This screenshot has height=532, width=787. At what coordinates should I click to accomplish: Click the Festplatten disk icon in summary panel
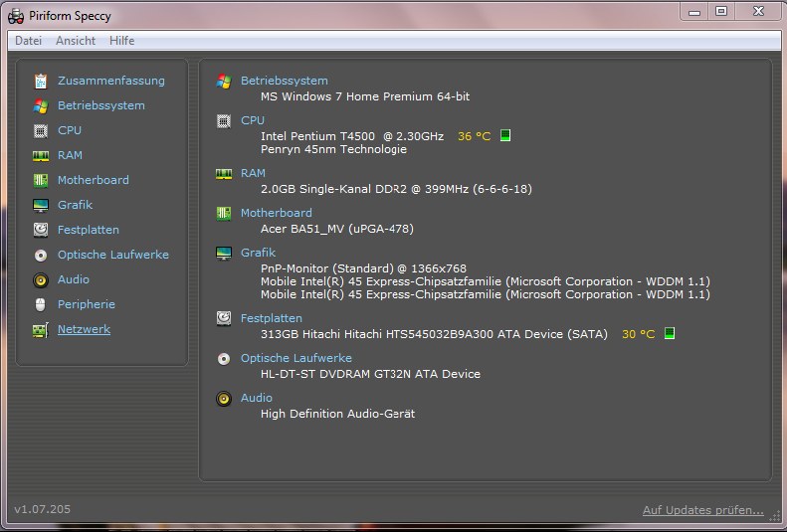click(x=224, y=318)
